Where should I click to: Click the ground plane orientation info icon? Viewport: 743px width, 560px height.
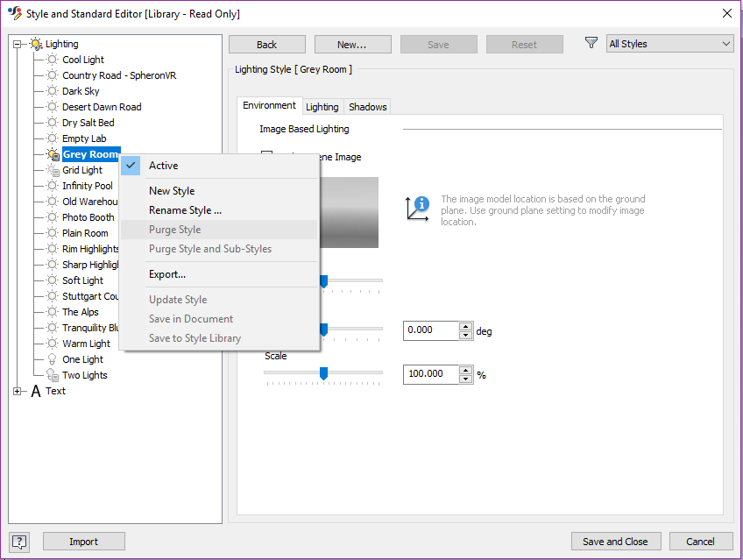(x=418, y=207)
